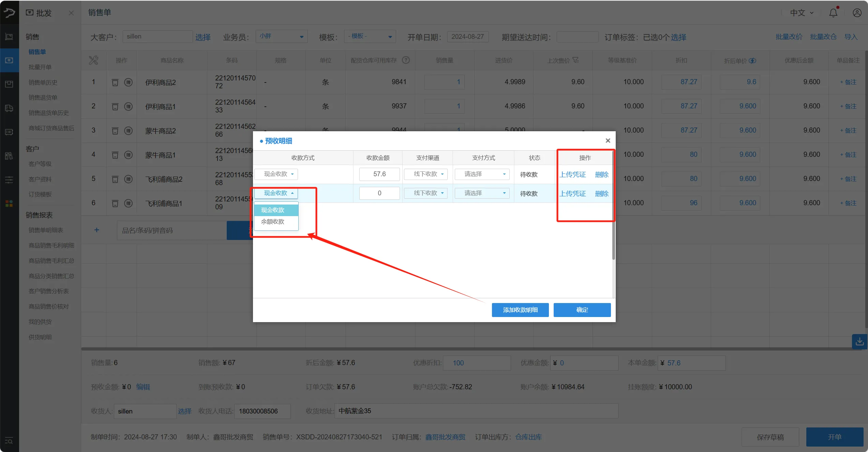This screenshot has width=868, height=452.
Task: Click the 57.6 收款金额 input field
Action: tap(379, 174)
